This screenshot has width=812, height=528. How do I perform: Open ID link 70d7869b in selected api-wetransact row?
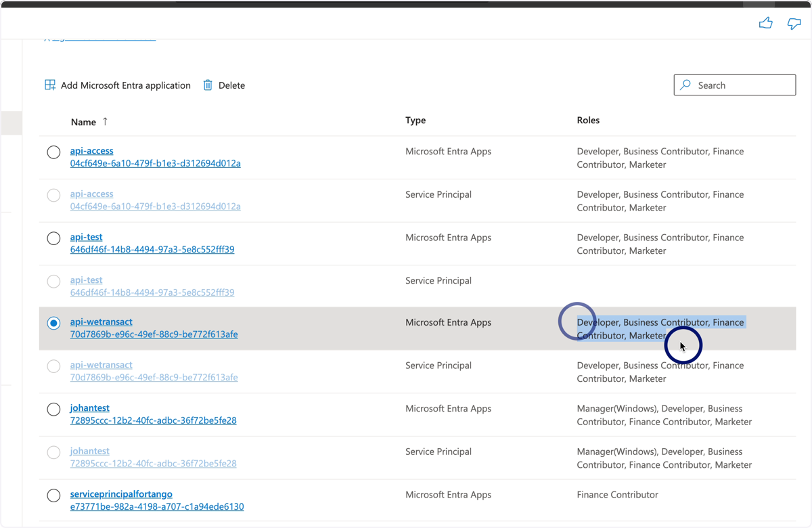tap(154, 334)
